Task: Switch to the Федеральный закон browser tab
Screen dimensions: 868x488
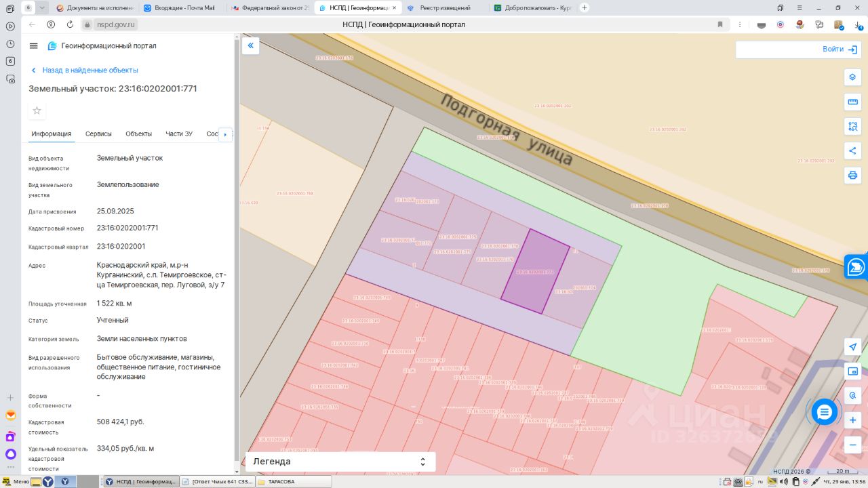Action: click(x=270, y=7)
